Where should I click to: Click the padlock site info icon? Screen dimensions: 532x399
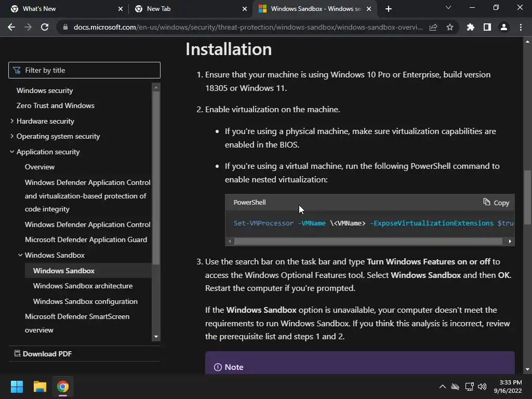pyautogui.click(x=65, y=27)
